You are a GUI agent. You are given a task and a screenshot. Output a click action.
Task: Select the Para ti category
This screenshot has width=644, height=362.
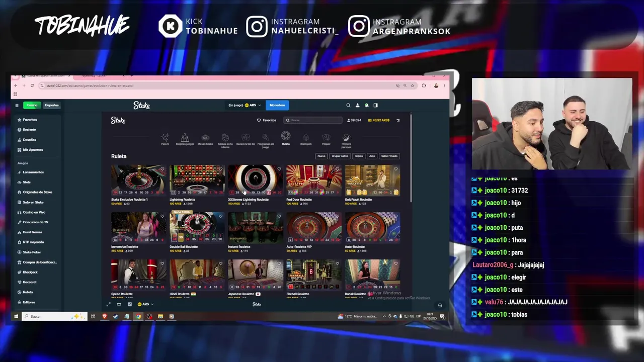[x=165, y=139]
